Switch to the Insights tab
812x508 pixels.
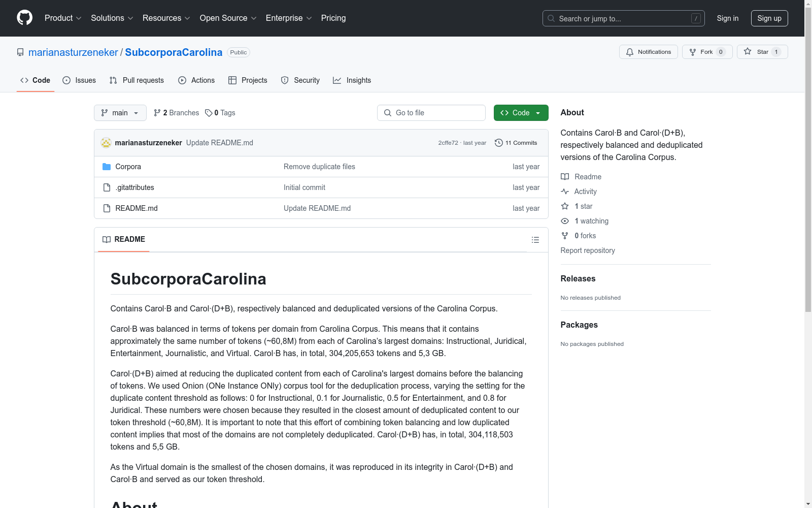[x=352, y=80]
